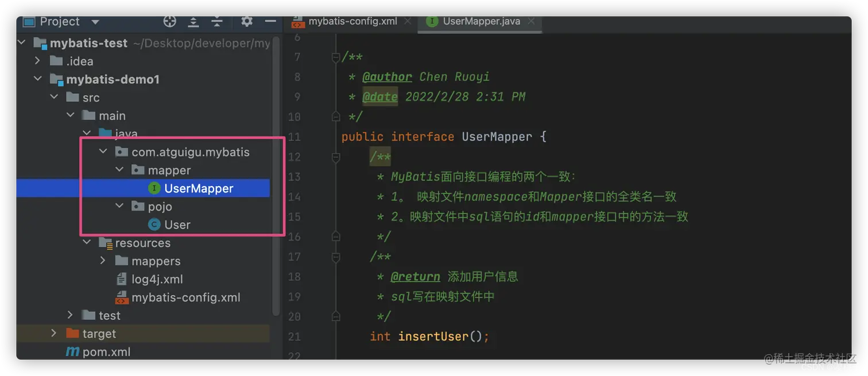This screenshot has width=868, height=376.
Task: Fold the @return Javadoc at line 17
Action: point(336,257)
